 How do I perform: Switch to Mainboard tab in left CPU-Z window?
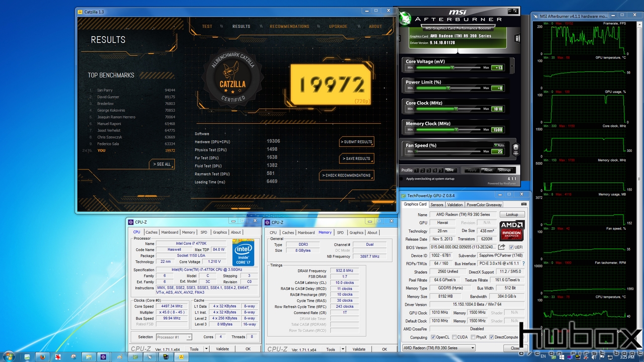(170, 232)
